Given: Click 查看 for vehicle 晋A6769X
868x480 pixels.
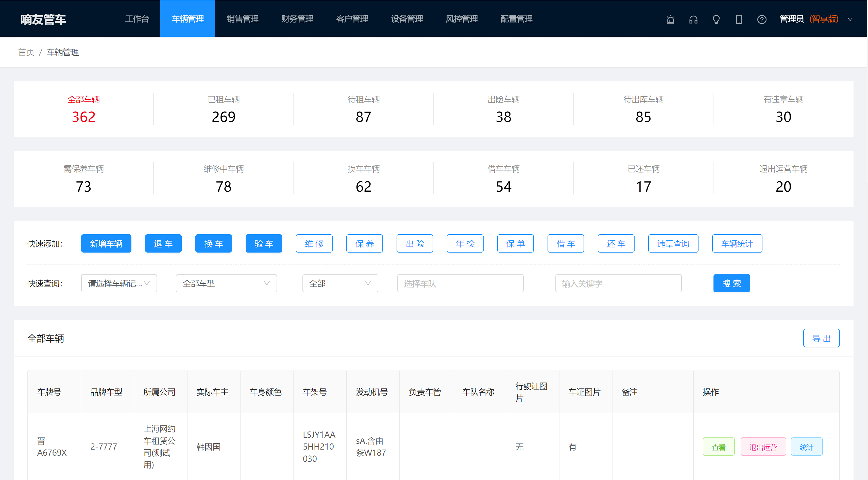Looking at the screenshot, I should [719, 447].
